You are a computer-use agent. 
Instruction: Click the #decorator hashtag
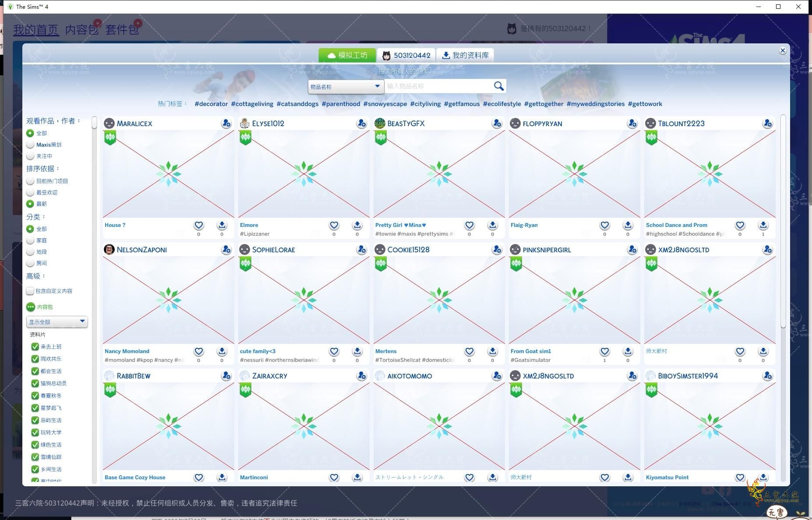(211, 104)
